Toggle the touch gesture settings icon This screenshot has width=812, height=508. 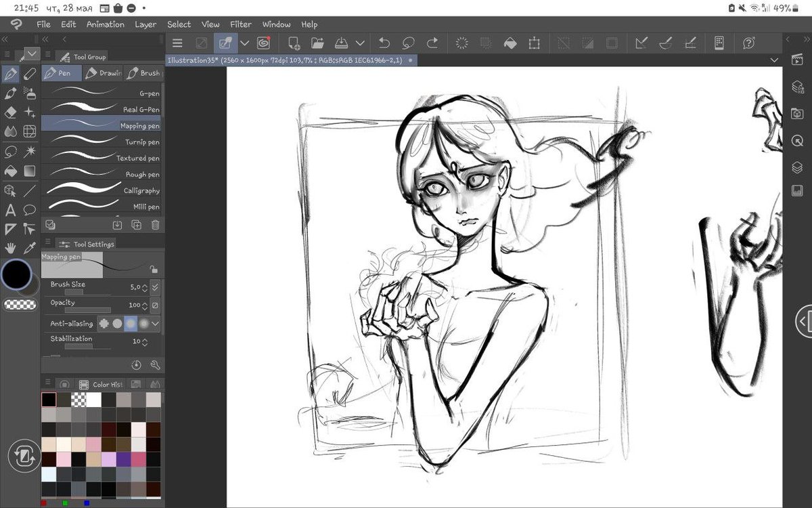click(225, 43)
